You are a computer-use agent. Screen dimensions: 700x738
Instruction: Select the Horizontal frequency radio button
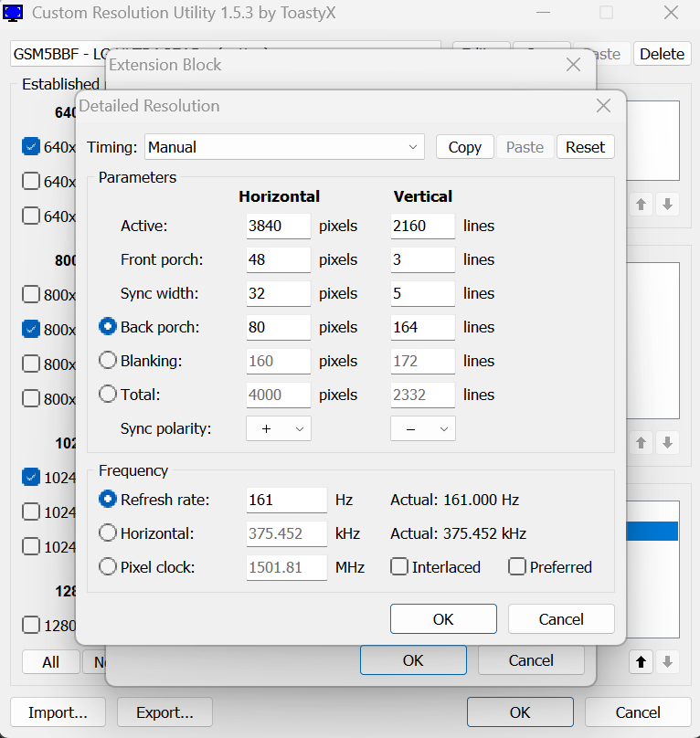[x=108, y=532]
